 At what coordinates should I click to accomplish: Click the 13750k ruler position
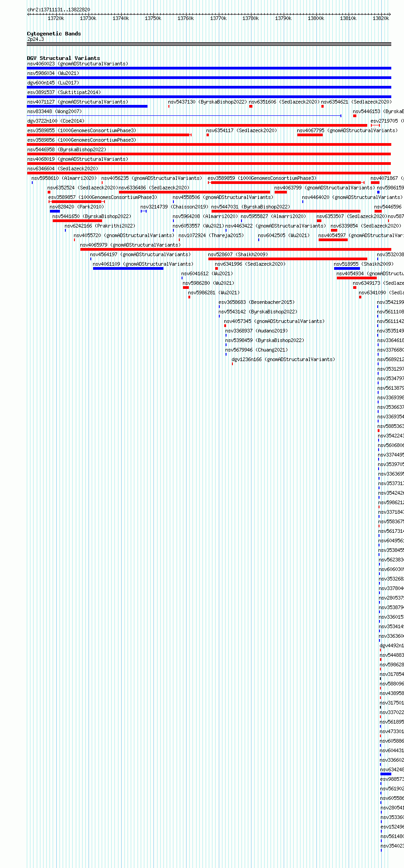click(153, 18)
